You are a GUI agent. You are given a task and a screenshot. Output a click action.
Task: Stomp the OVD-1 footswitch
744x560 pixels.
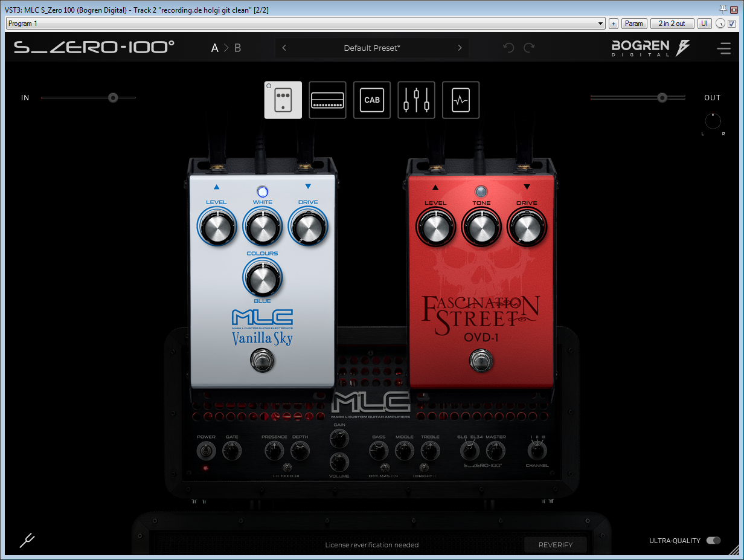[x=481, y=361]
